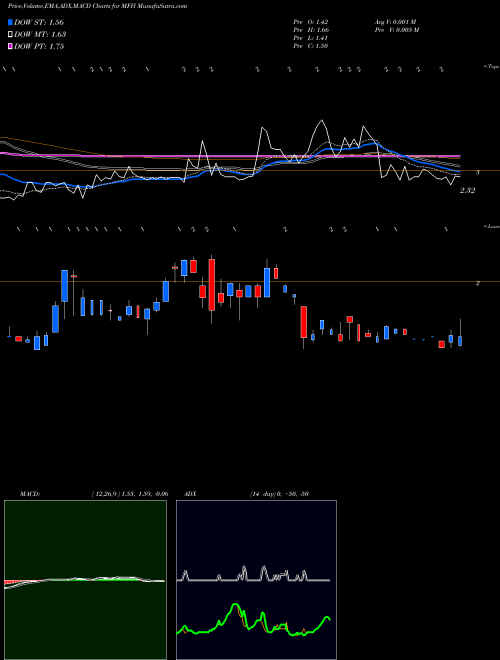Click the 'Pre C: 1.50' value
The width and height of the screenshot is (500, 660).
[311, 46]
